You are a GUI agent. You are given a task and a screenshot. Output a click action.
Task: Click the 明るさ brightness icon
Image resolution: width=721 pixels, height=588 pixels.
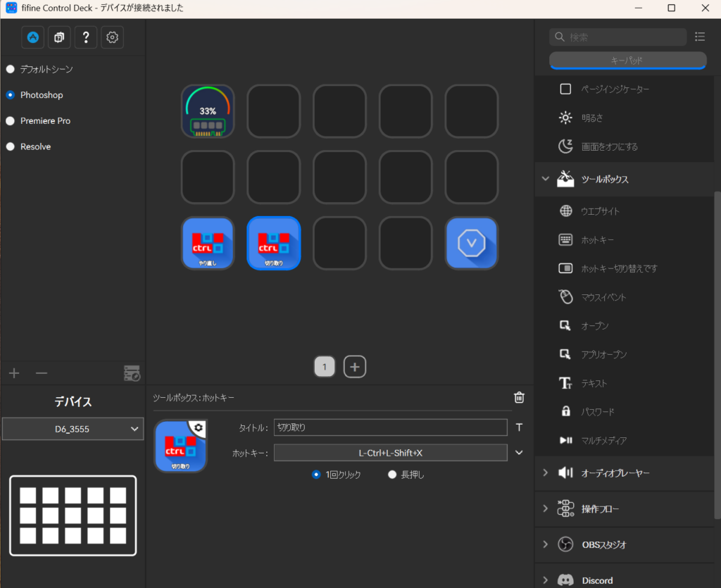coord(565,118)
